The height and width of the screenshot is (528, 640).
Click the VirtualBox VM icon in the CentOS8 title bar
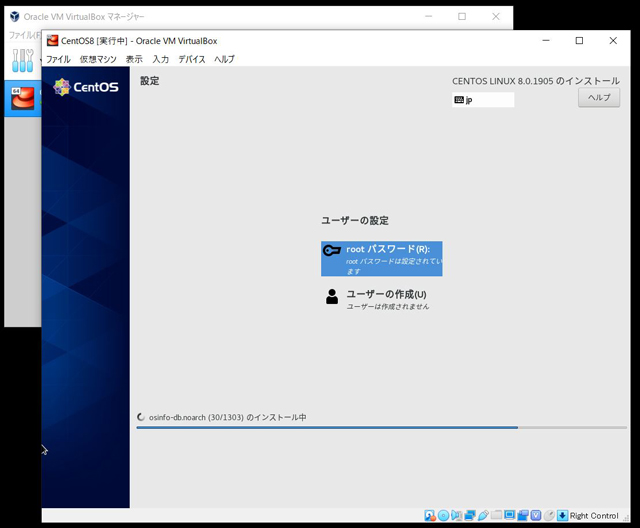click(x=52, y=40)
